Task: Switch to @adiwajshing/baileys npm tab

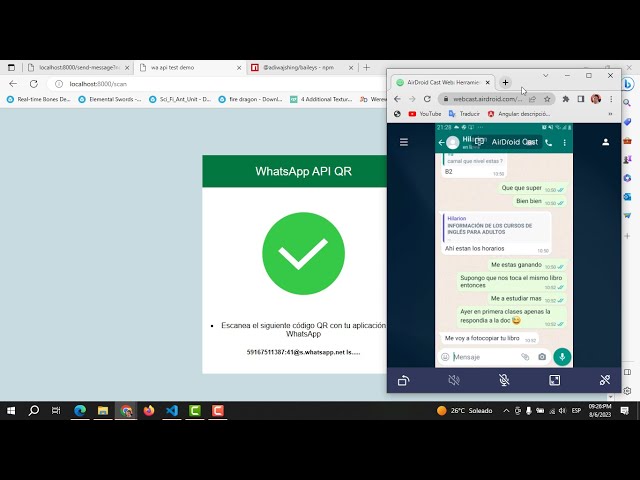Action: [x=300, y=67]
